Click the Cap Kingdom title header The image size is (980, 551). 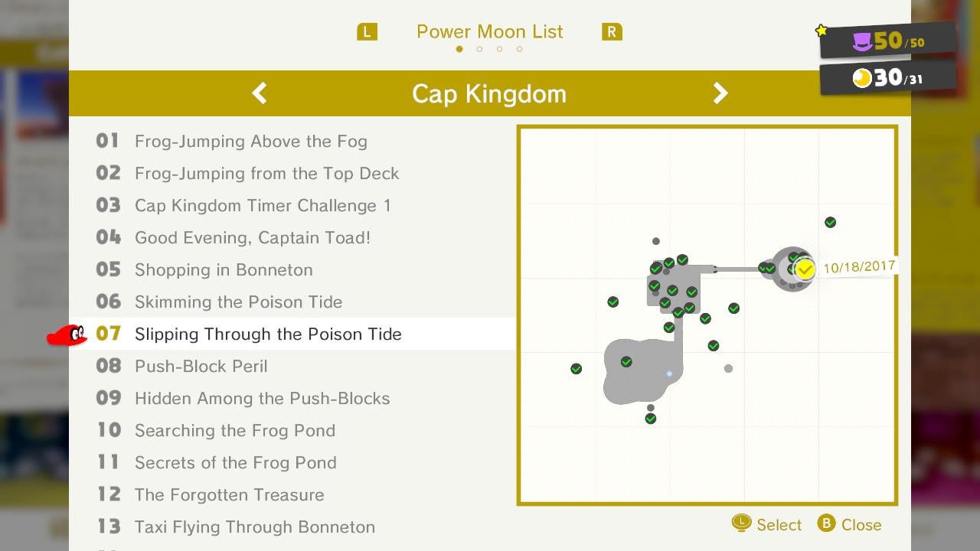pyautogui.click(x=489, y=93)
